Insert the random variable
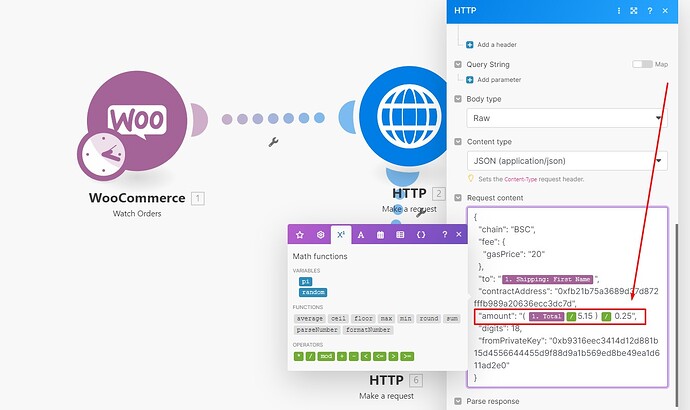 [x=313, y=292]
